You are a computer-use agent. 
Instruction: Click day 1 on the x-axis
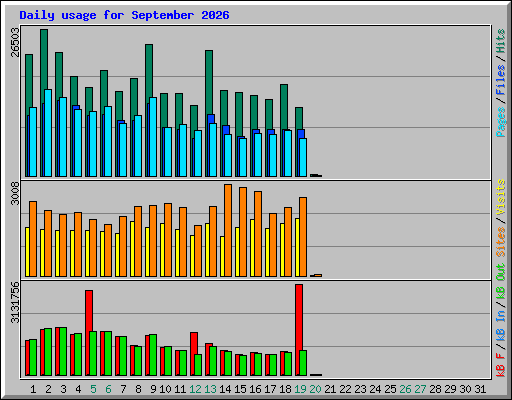(33, 389)
